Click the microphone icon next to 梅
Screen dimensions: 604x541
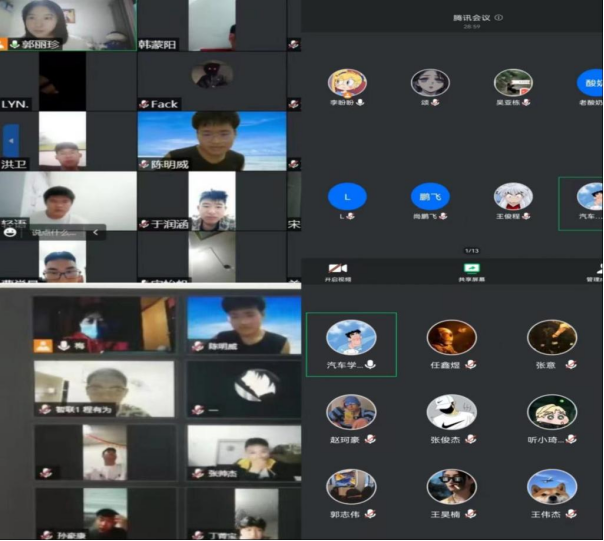64,346
